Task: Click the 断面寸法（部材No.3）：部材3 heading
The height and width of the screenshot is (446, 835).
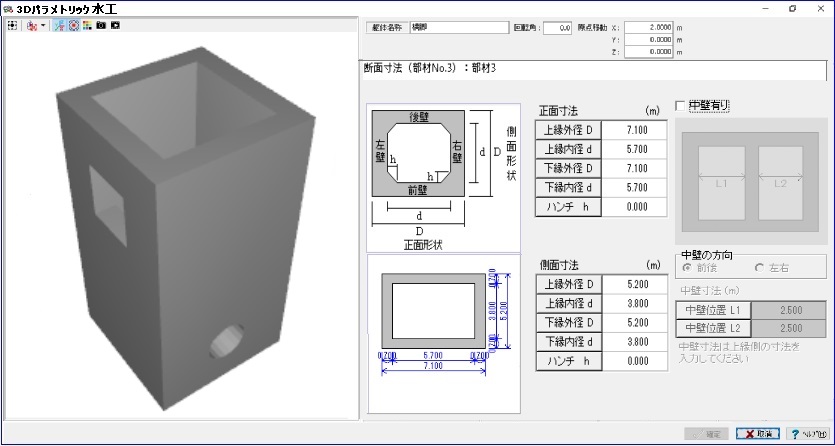Action: point(430,68)
